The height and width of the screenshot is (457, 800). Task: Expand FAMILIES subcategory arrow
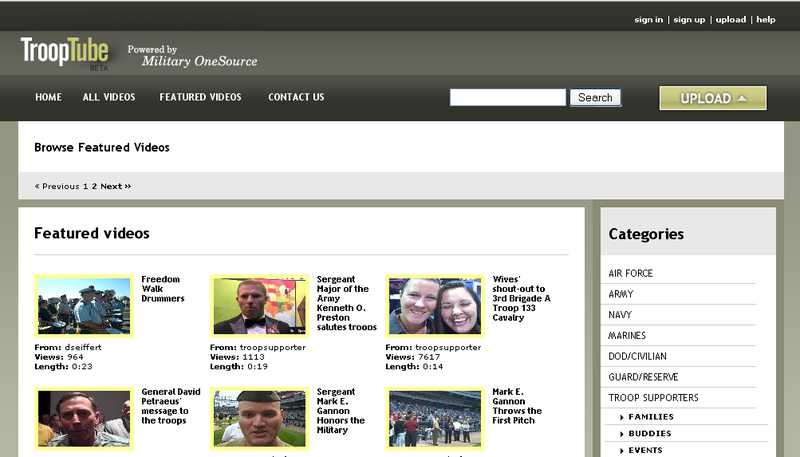[621, 417]
